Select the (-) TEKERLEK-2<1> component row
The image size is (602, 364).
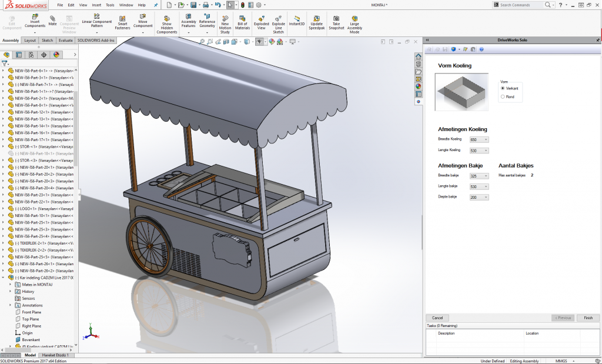coord(41,243)
